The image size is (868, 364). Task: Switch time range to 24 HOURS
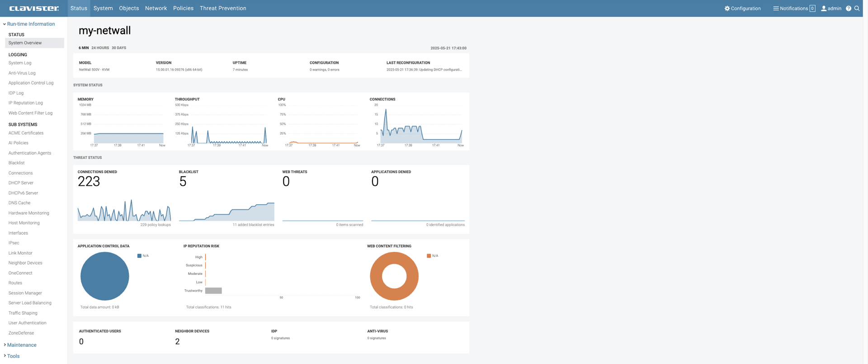coord(100,48)
